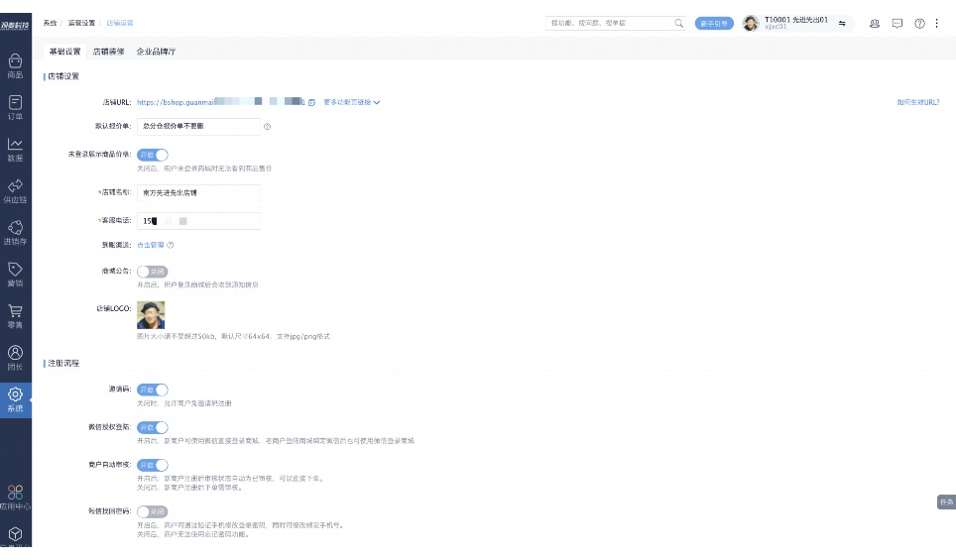Open 零售 (Retail) shopping cart icon
This screenshot has width=956, height=560.
[15, 314]
